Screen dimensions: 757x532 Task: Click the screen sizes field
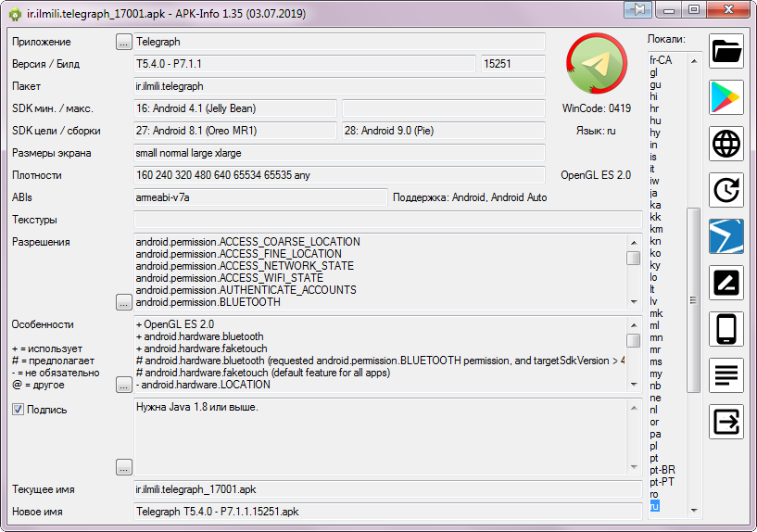tap(339, 153)
